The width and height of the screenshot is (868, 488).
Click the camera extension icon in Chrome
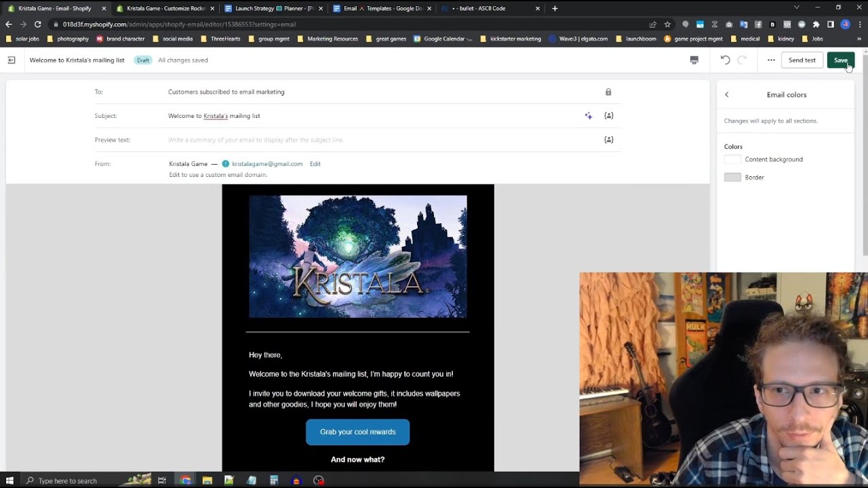pyautogui.click(x=729, y=24)
